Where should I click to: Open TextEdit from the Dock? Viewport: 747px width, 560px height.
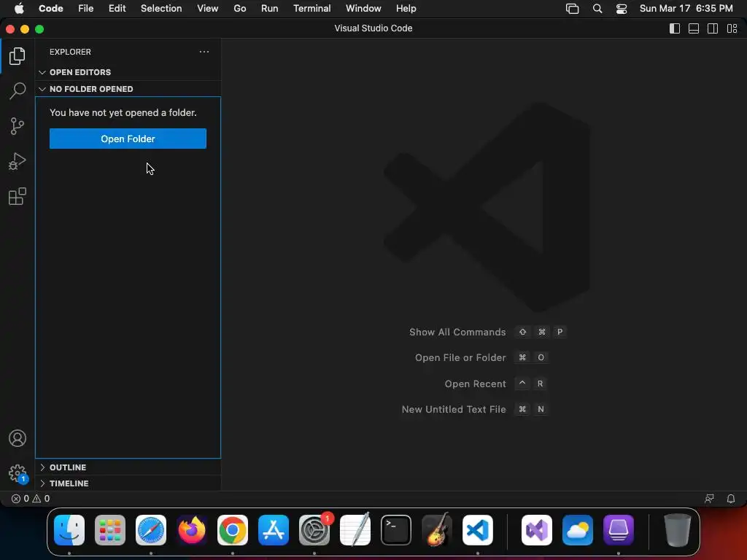tap(355, 530)
